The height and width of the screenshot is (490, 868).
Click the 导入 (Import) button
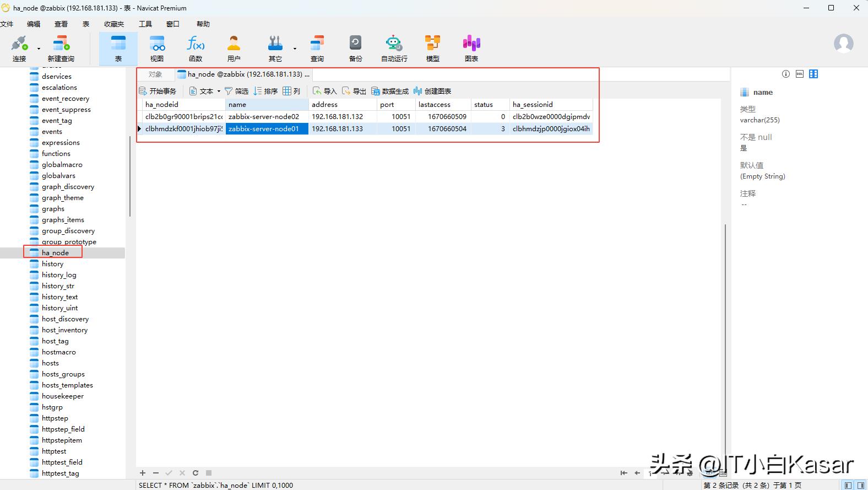(x=325, y=91)
